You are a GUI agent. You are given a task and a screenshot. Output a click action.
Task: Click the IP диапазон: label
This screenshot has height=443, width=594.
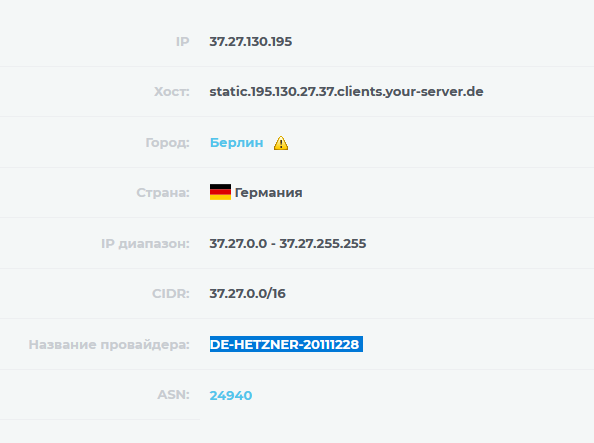[x=145, y=243]
